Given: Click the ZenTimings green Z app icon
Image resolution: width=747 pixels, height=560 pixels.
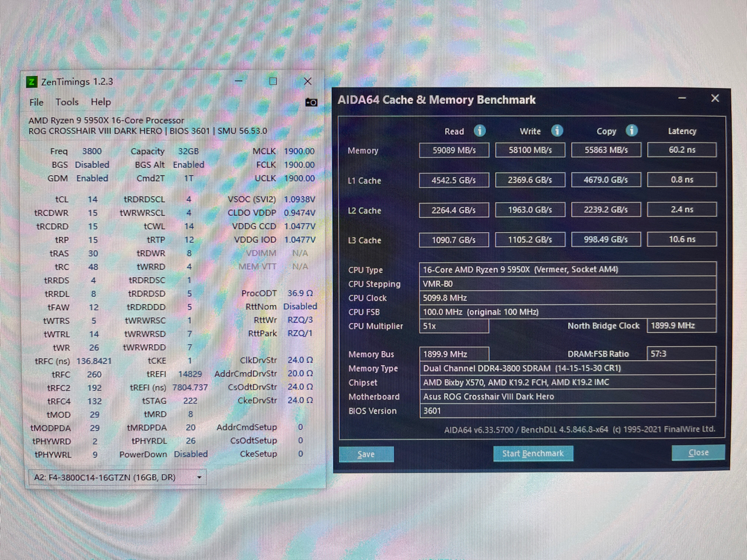Looking at the screenshot, I should coord(32,82).
